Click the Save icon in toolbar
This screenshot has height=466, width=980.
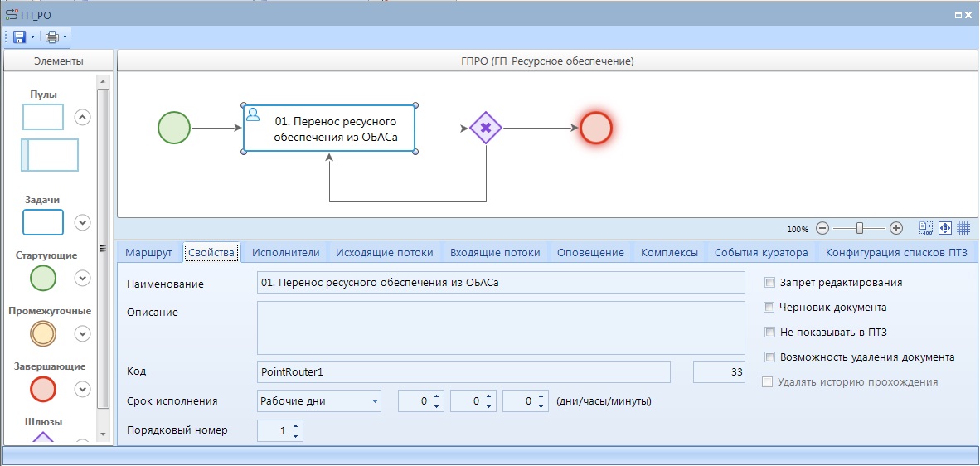pos(19,37)
